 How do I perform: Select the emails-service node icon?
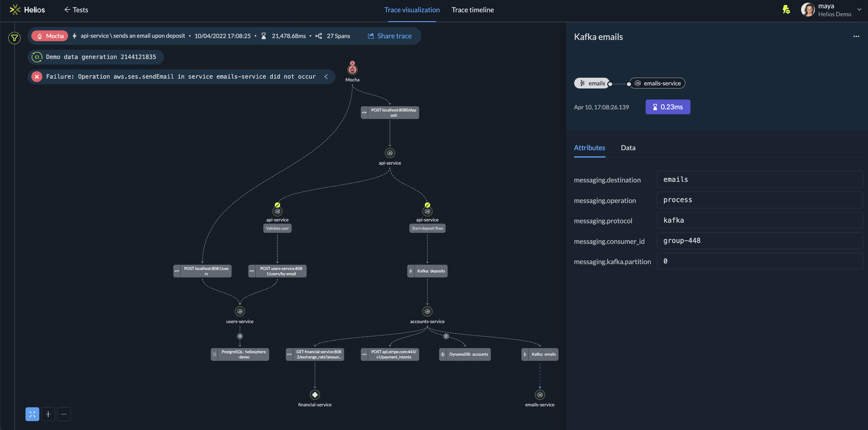click(540, 394)
